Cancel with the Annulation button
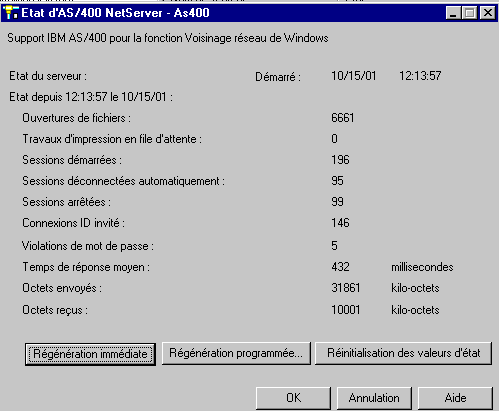 click(374, 398)
